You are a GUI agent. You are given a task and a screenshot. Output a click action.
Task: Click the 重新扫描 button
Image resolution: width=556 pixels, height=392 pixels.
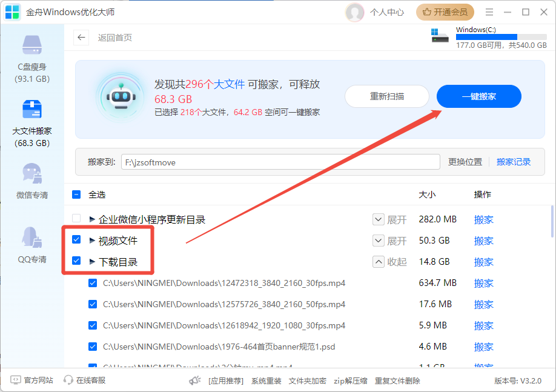click(387, 96)
